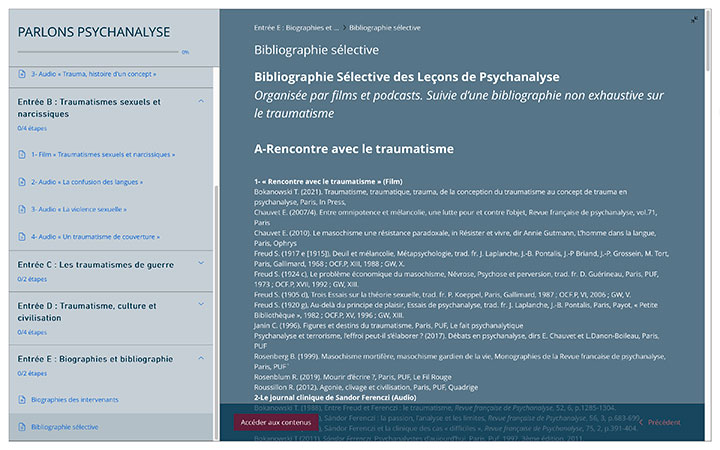Screen dimensions: 720x450
Task: Select Bibliographie sélective in the sidebar
Action: point(65,427)
